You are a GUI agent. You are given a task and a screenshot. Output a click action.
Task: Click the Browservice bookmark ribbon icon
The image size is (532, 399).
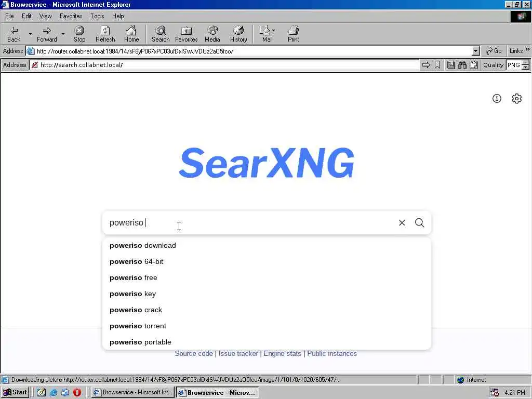437,65
